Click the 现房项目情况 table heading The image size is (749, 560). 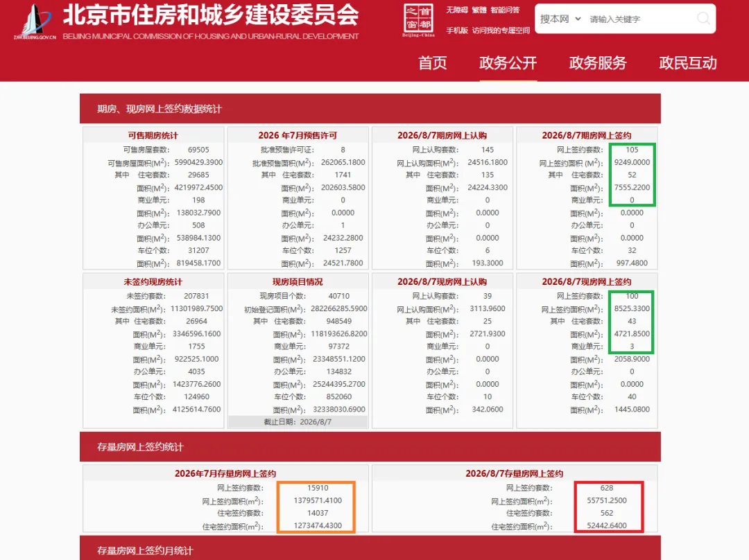298,281
